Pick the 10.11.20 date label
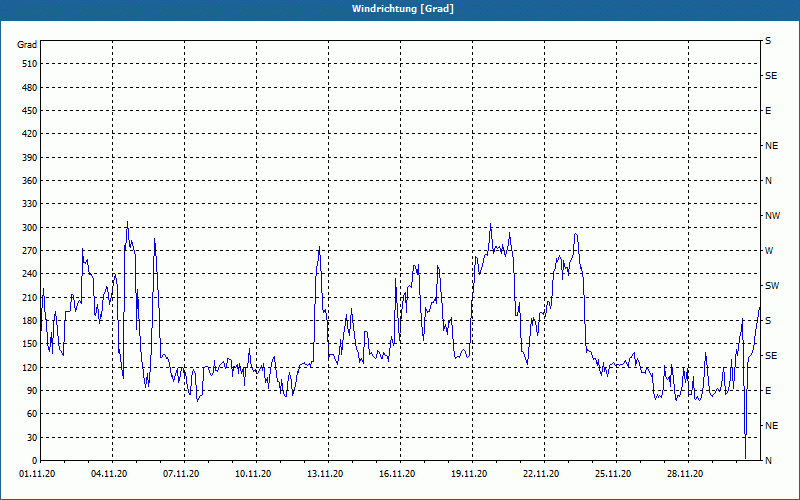The height and width of the screenshot is (500, 800). pyautogui.click(x=253, y=474)
